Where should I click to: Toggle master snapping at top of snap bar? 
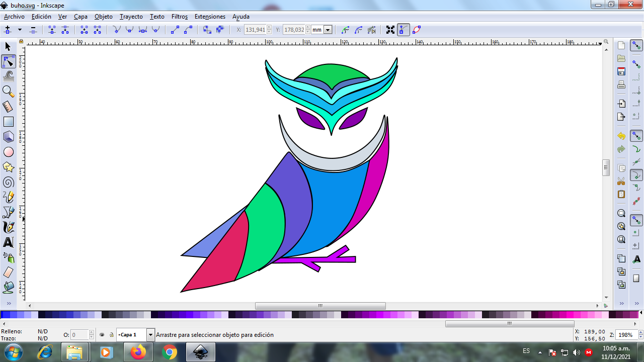[x=636, y=46]
